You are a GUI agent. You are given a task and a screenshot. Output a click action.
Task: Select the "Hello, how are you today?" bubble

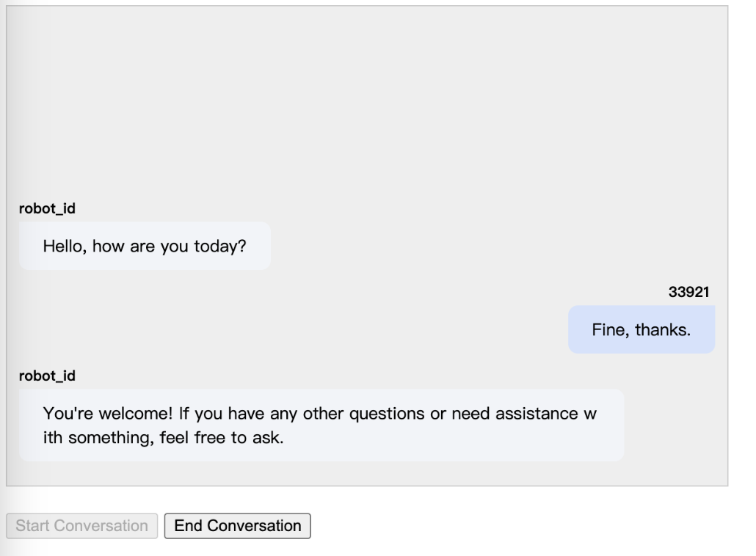click(x=145, y=246)
